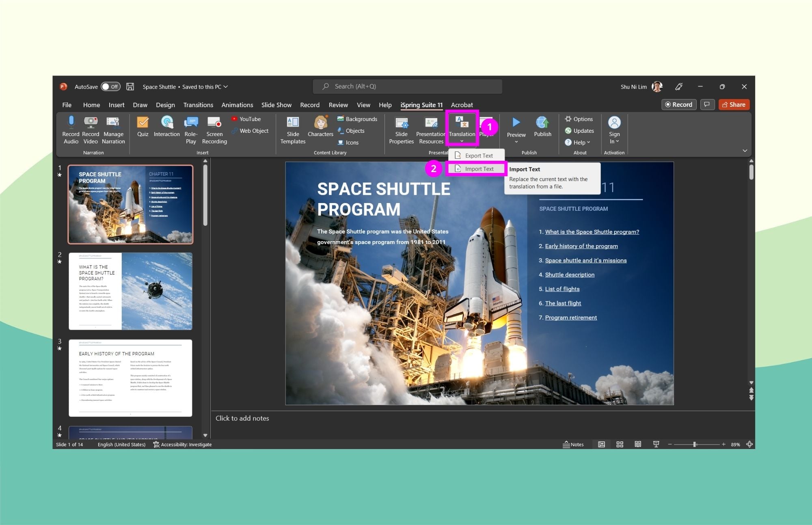This screenshot has height=525, width=812.
Task: Open the Review tab
Action: click(x=338, y=105)
